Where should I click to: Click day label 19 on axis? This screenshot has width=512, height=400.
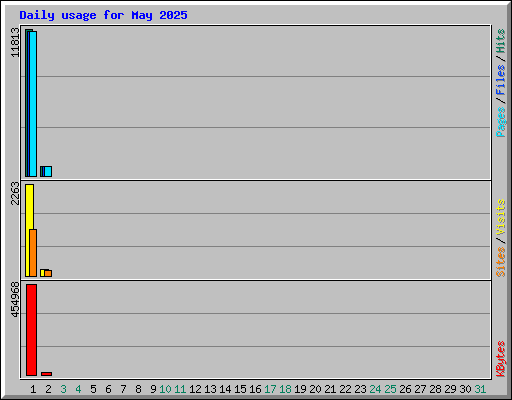[300, 389]
